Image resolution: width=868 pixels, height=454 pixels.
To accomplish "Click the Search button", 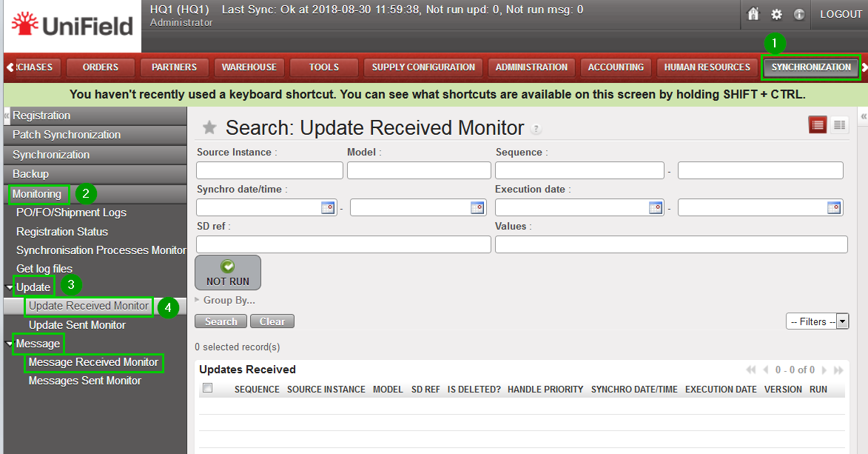I will click(x=221, y=321).
